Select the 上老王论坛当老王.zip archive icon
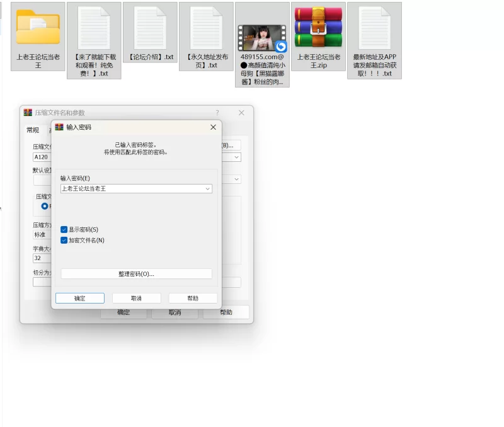 click(318, 28)
